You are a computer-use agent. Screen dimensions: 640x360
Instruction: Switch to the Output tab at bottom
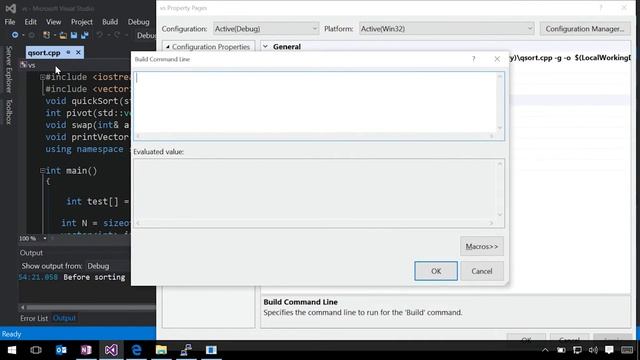(64, 318)
